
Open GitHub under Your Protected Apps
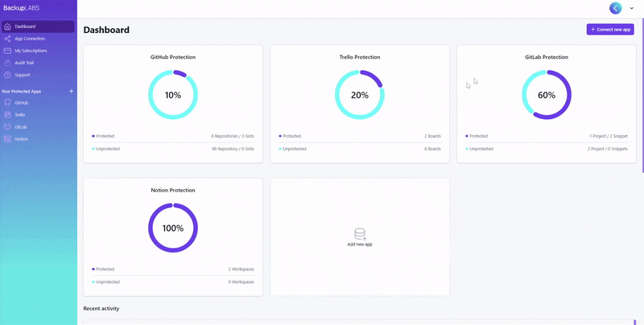(38, 103)
